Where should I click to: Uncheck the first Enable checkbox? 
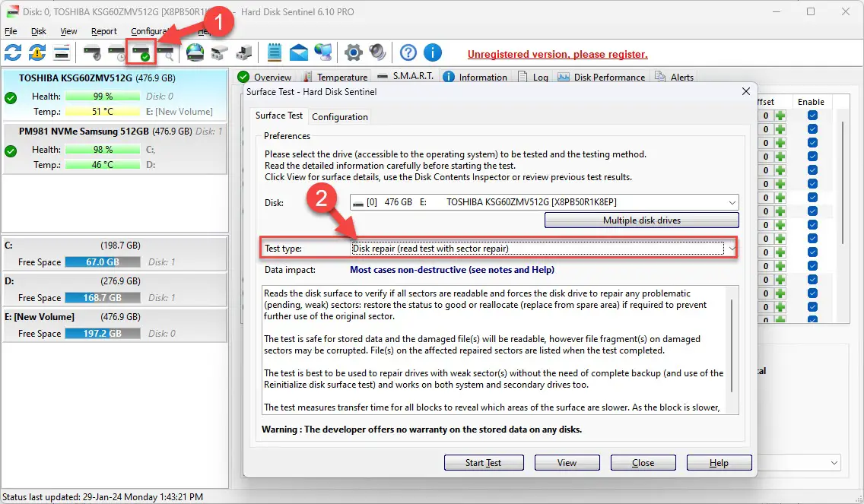(812, 116)
